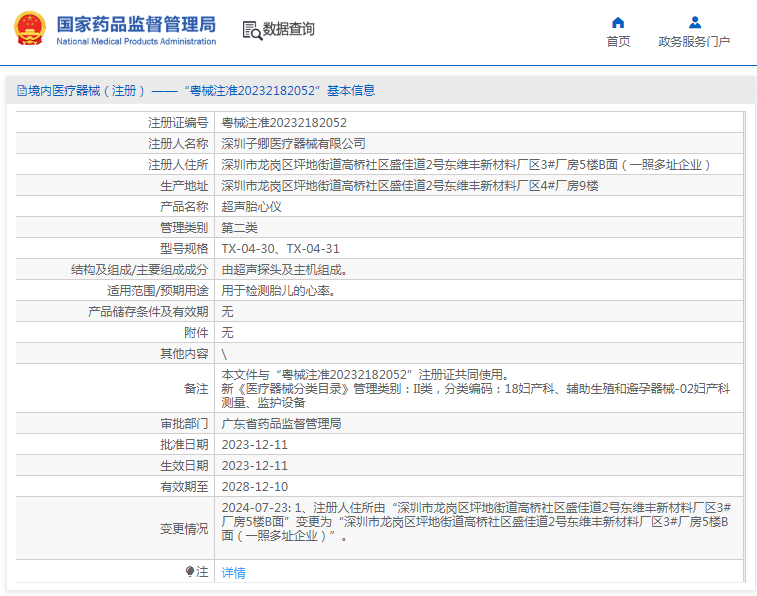The height and width of the screenshot is (596, 757).
Task: Click the 备注 remark text
Action: pyautogui.click(x=476, y=388)
